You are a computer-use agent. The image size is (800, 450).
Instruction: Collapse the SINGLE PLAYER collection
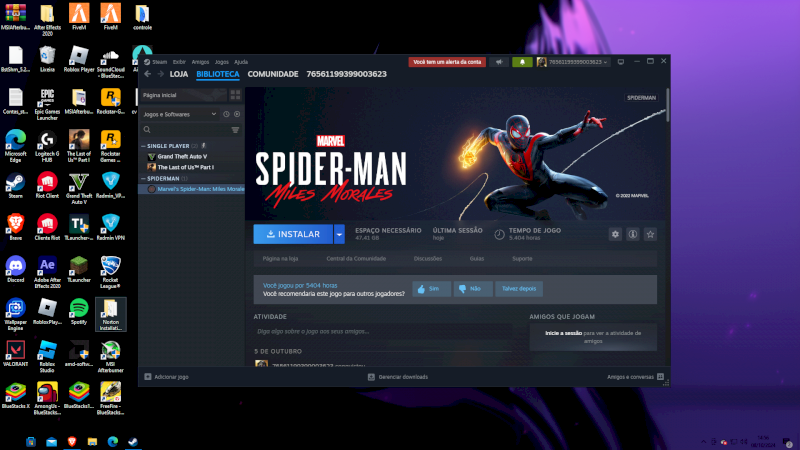[x=142, y=146]
